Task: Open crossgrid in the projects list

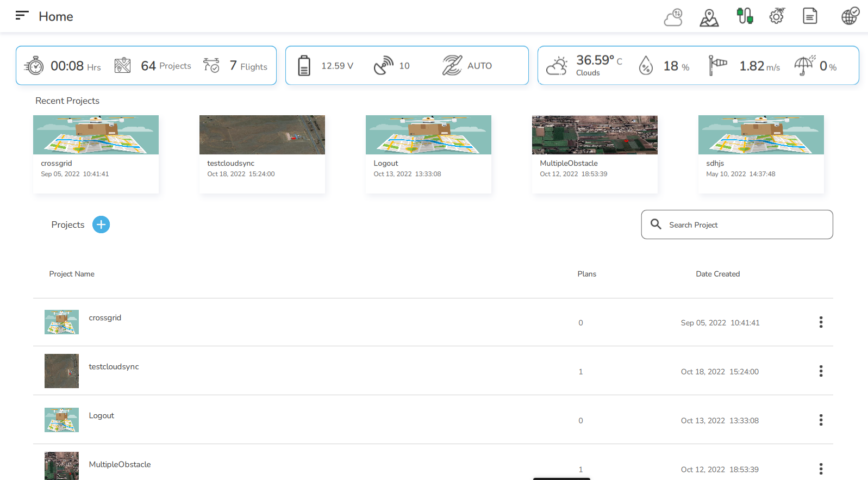Action: tap(105, 318)
